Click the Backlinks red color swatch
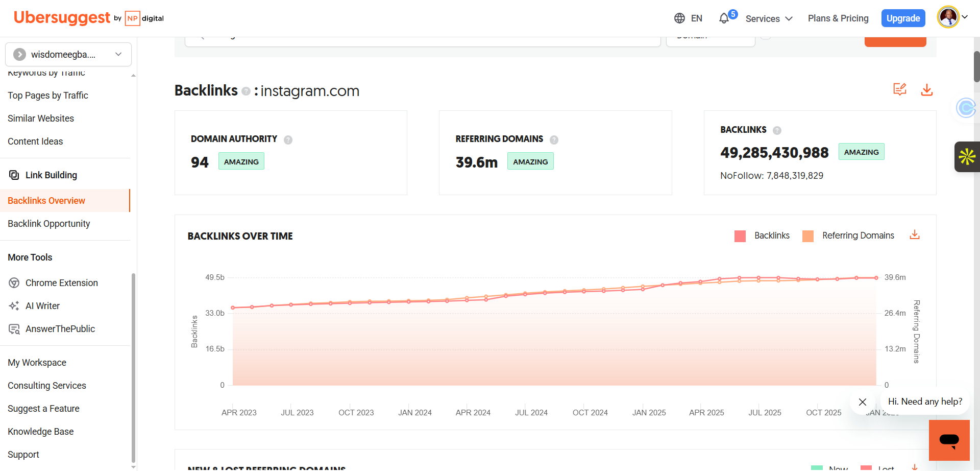 (740, 236)
